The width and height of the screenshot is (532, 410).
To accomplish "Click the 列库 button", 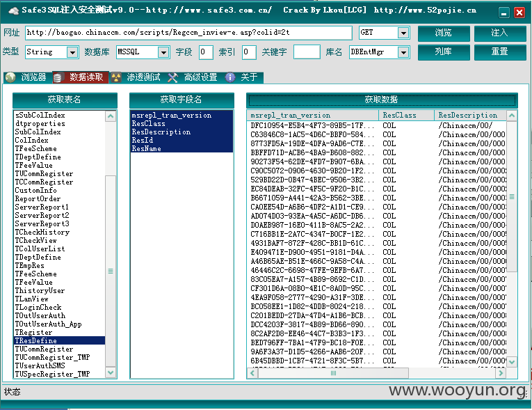I will (444, 52).
